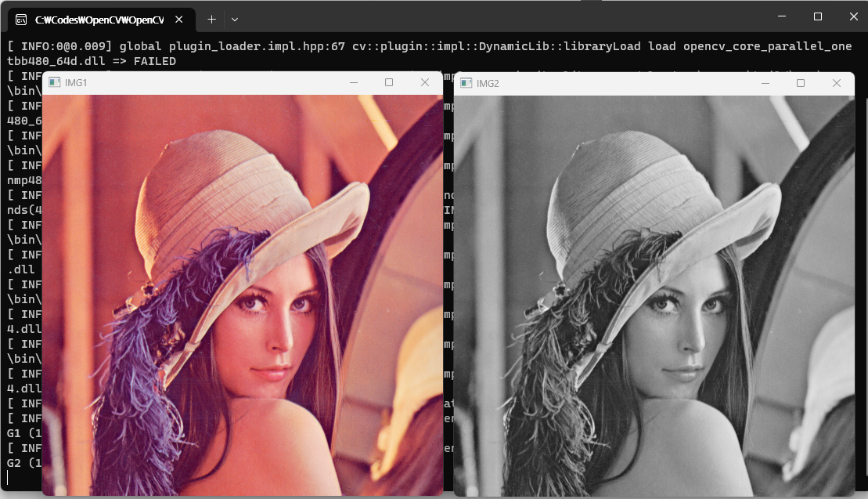Maximize the terminal window

[818, 16]
